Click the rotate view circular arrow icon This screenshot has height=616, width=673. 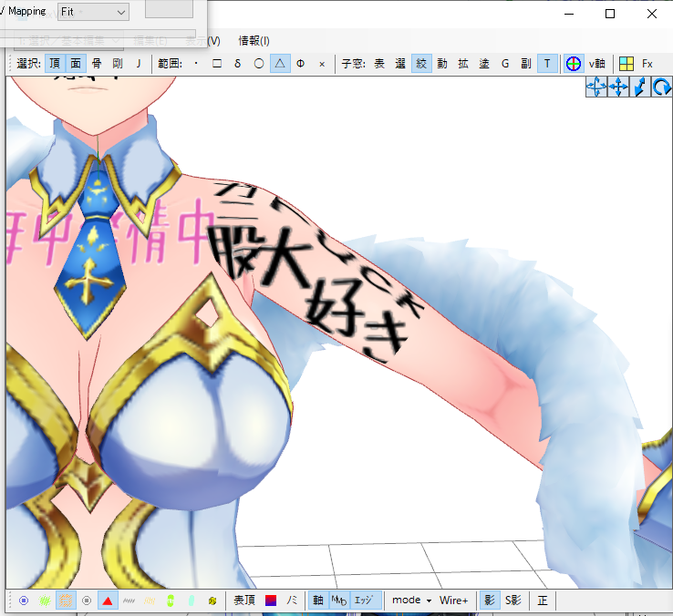click(x=661, y=87)
